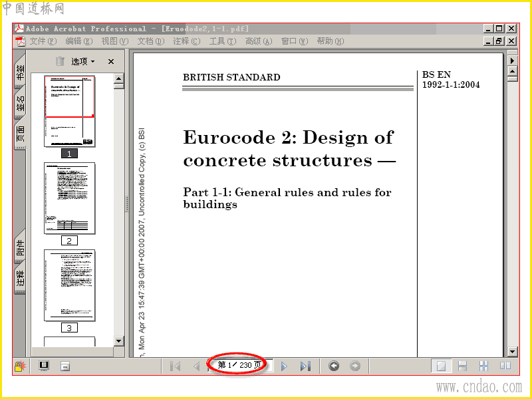Screen dimensions: 532x399
Task: Toggle full screen monitor icon
Action: [44, 366]
